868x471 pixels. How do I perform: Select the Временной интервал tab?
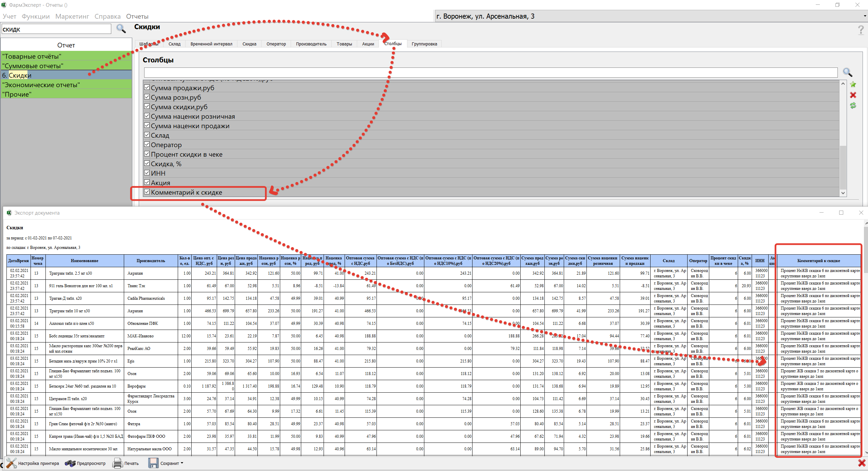(x=211, y=44)
